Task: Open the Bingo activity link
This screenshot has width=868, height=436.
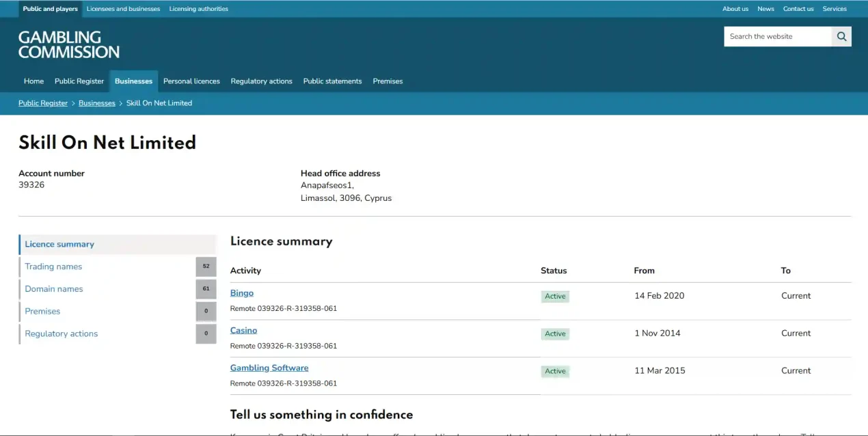Action: (242, 293)
